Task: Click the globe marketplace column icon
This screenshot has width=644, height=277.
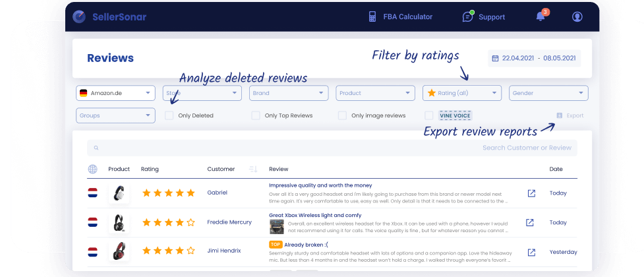Action: 93,169
